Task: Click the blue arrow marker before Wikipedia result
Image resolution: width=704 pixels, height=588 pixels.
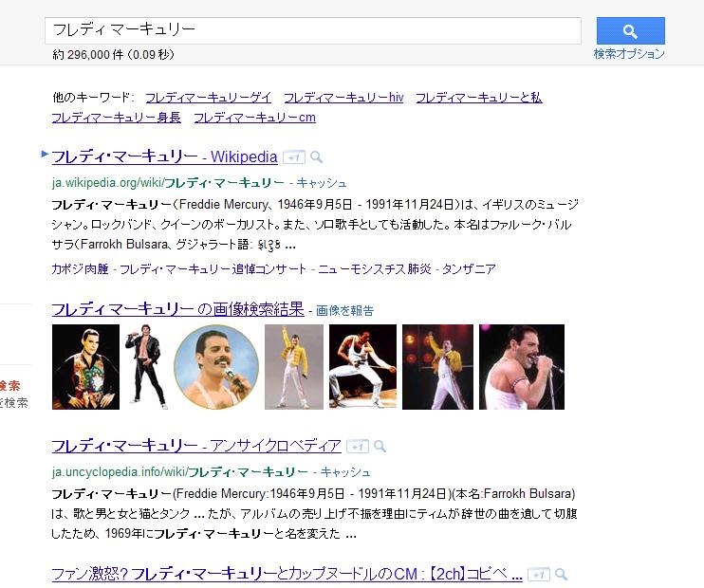Action: pyautogui.click(x=45, y=154)
